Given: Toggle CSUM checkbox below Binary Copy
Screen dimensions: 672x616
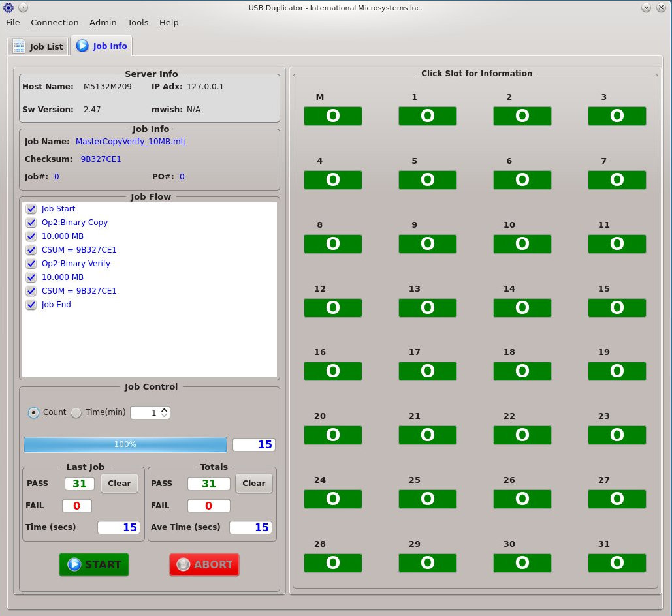Looking at the screenshot, I should (x=31, y=250).
